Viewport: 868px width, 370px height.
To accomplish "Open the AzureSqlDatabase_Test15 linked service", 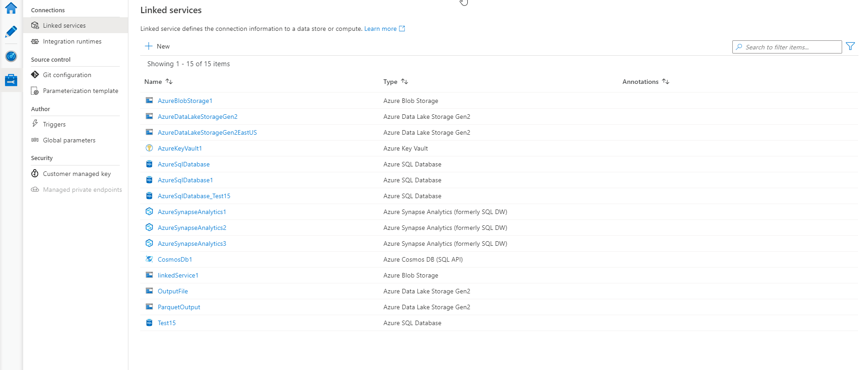I will pyautogui.click(x=194, y=196).
